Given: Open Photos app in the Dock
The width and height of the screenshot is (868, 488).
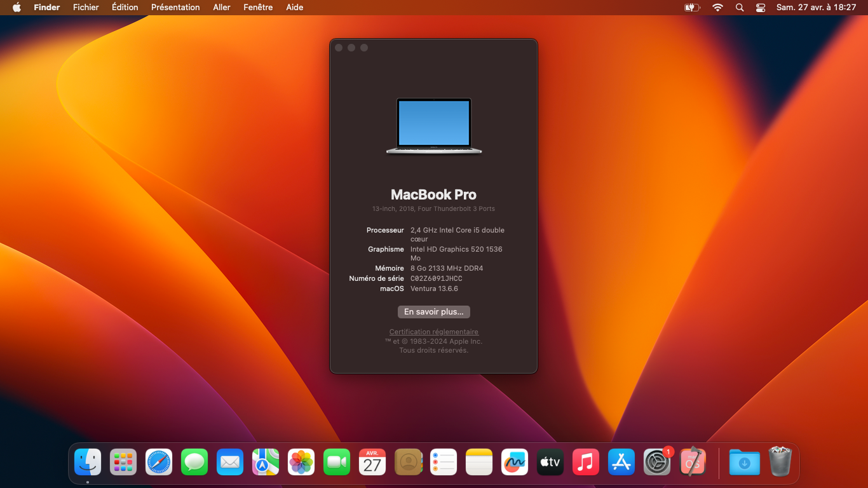Looking at the screenshot, I should (301, 462).
